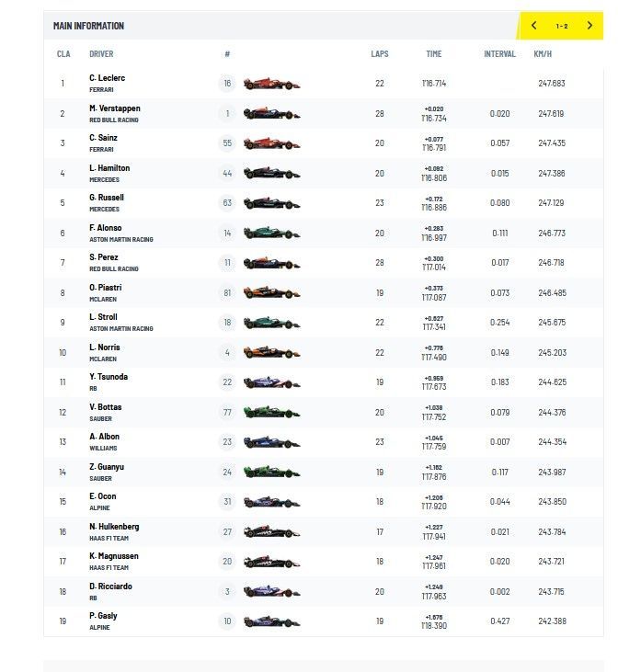This screenshot has width=618, height=672.
Task: Sort by the TIME column header
Action: tap(434, 54)
